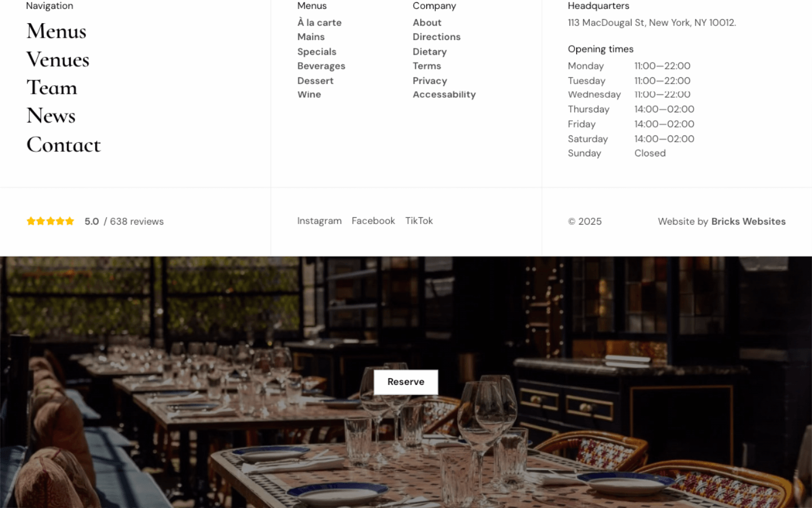View the Beverages menu

pyautogui.click(x=321, y=66)
